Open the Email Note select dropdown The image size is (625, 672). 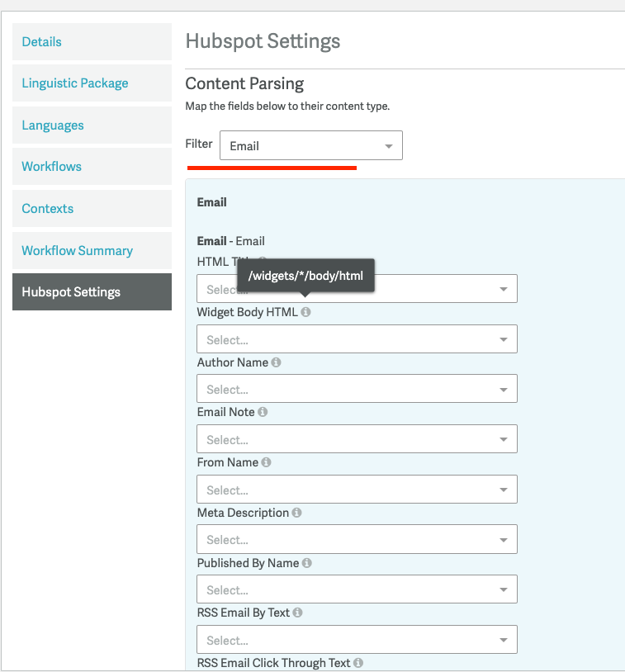point(357,439)
